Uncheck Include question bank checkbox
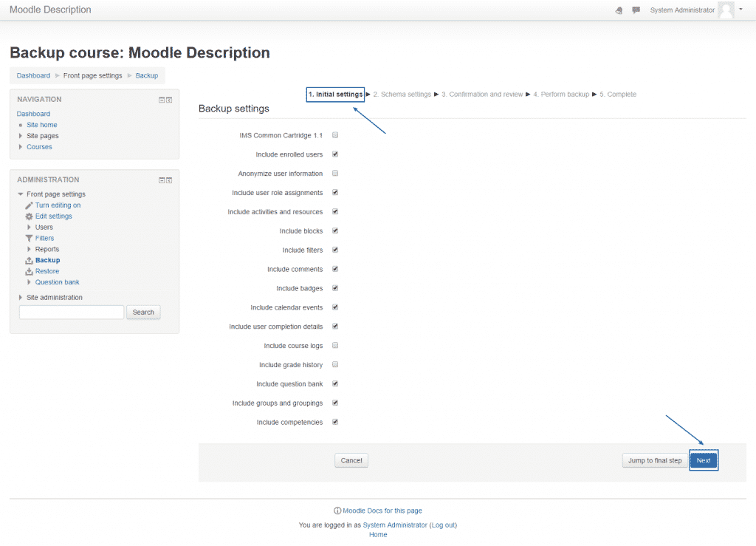Image resolution: width=756 pixels, height=546 pixels. point(335,384)
